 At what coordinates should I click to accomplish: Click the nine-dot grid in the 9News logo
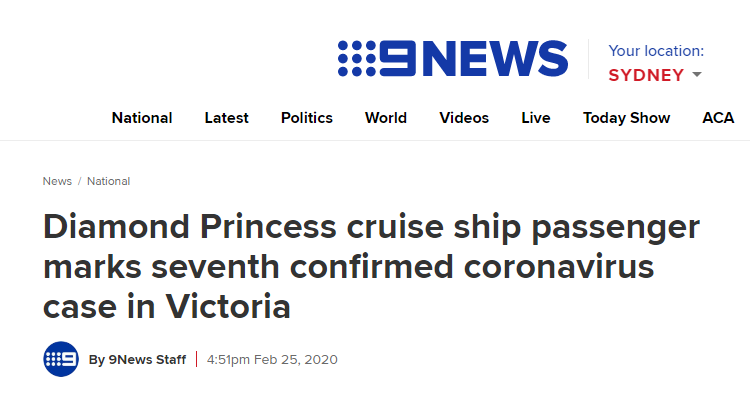[x=356, y=58]
